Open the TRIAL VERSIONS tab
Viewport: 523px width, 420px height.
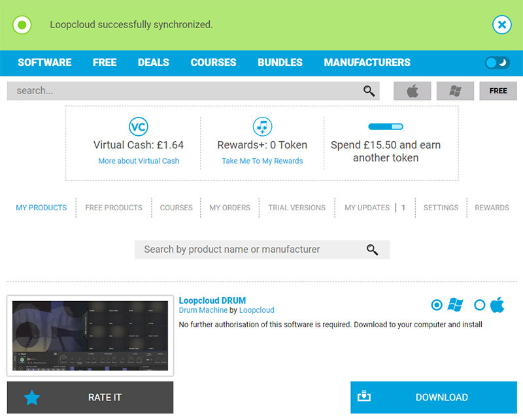[297, 208]
